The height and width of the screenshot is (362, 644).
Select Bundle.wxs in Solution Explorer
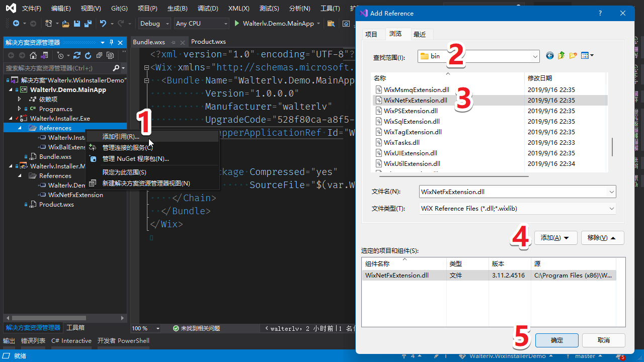[x=55, y=157]
